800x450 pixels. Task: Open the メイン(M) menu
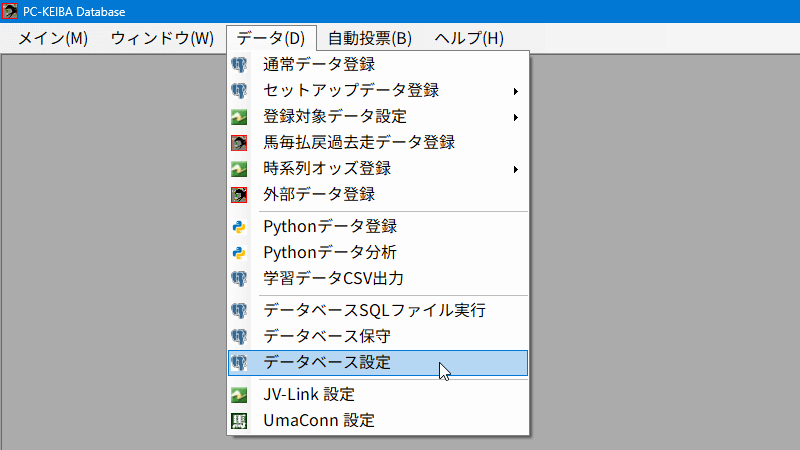pos(53,38)
